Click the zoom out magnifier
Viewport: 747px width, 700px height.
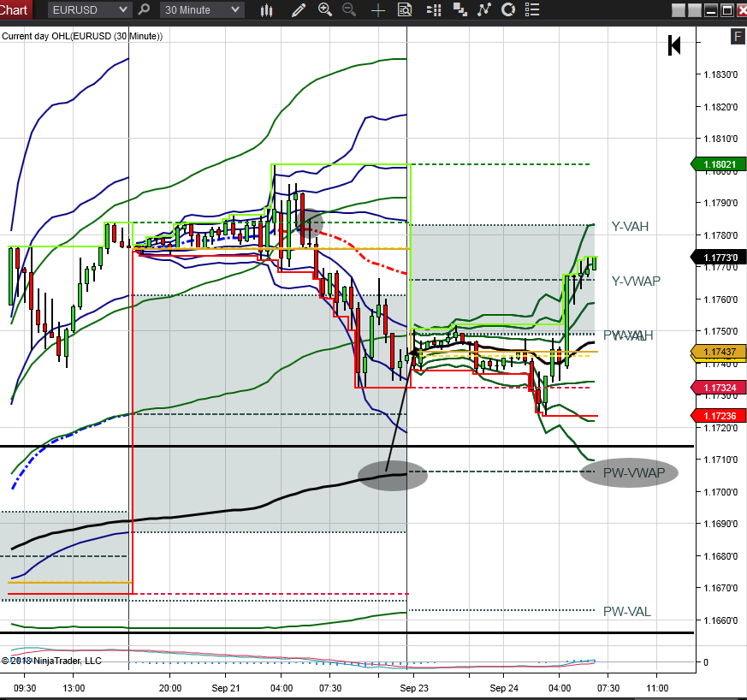[349, 9]
